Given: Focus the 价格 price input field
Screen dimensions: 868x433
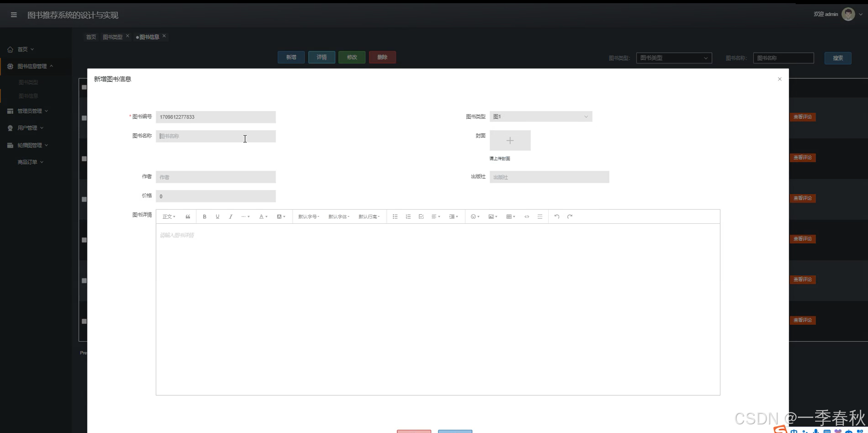Looking at the screenshot, I should [216, 196].
